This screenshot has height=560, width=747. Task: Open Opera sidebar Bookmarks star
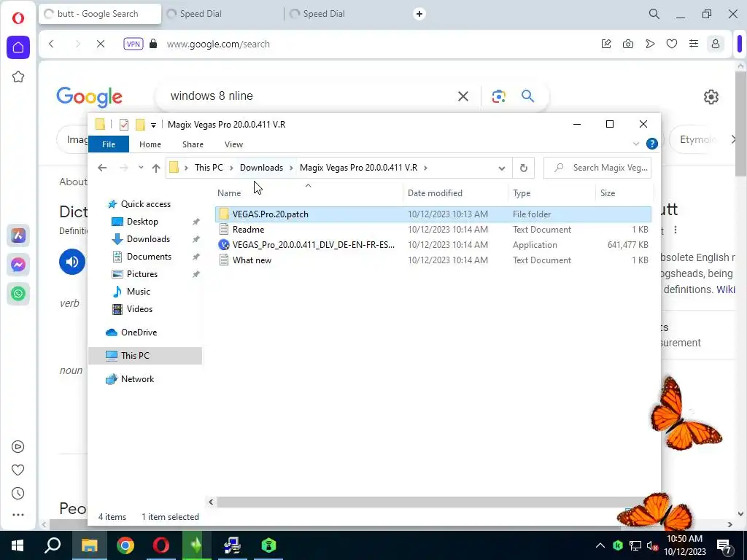click(18, 77)
